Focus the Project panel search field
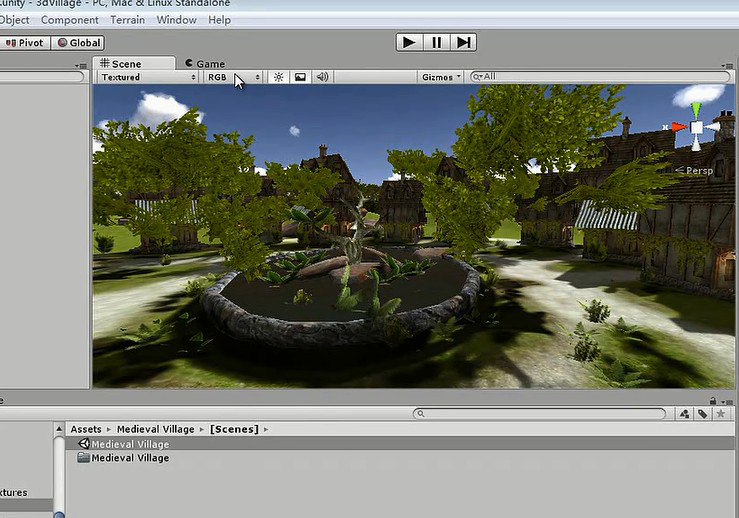Image resolution: width=739 pixels, height=518 pixels. (539, 413)
